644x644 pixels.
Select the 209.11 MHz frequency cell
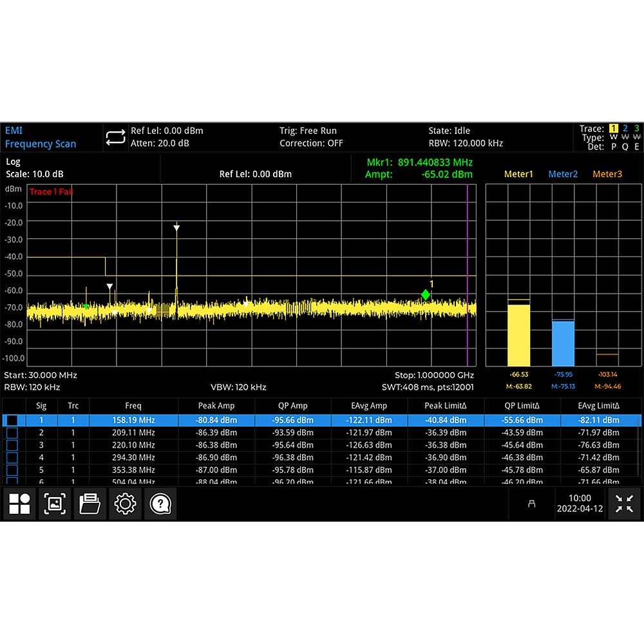(133, 433)
